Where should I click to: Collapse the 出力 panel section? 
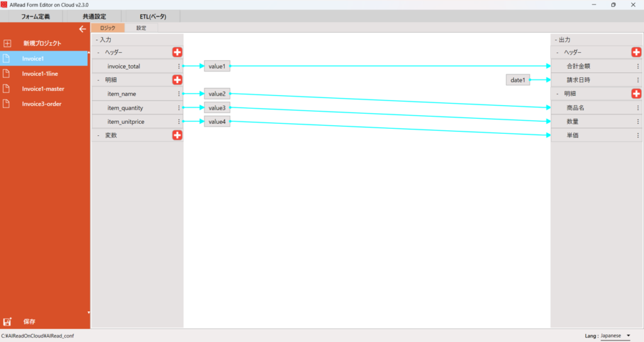(x=555, y=39)
